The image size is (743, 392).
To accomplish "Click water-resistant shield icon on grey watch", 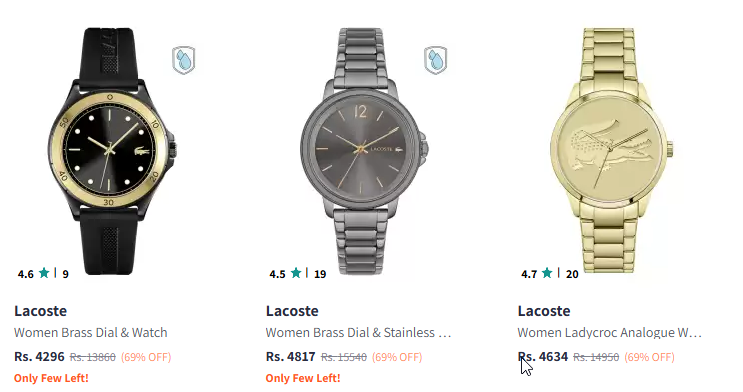I will [x=435, y=60].
